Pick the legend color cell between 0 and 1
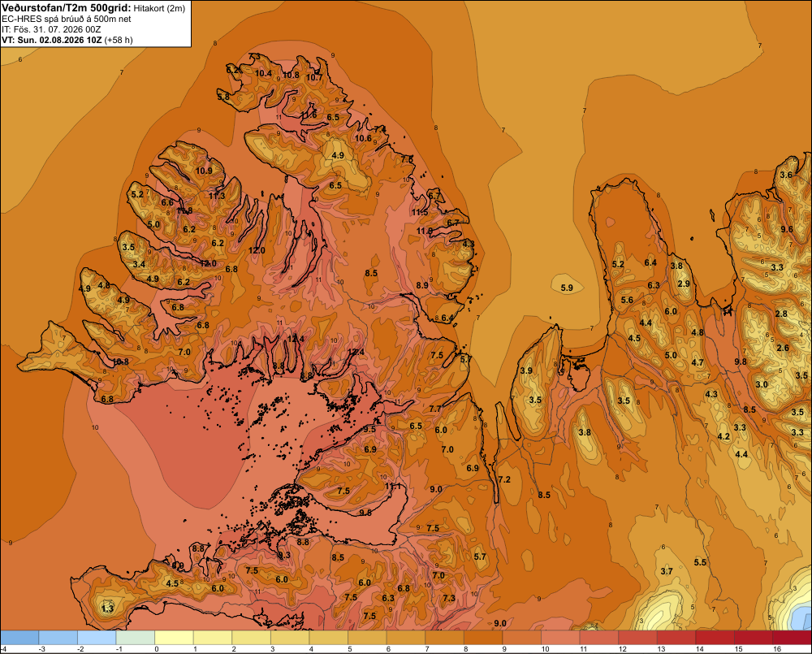The image size is (812, 654). pos(174,638)
